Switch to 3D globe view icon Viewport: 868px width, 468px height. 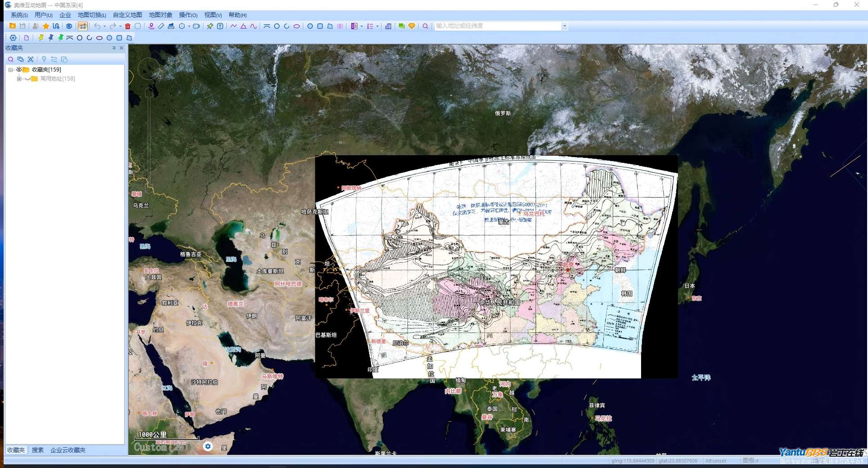click(69, 26)
